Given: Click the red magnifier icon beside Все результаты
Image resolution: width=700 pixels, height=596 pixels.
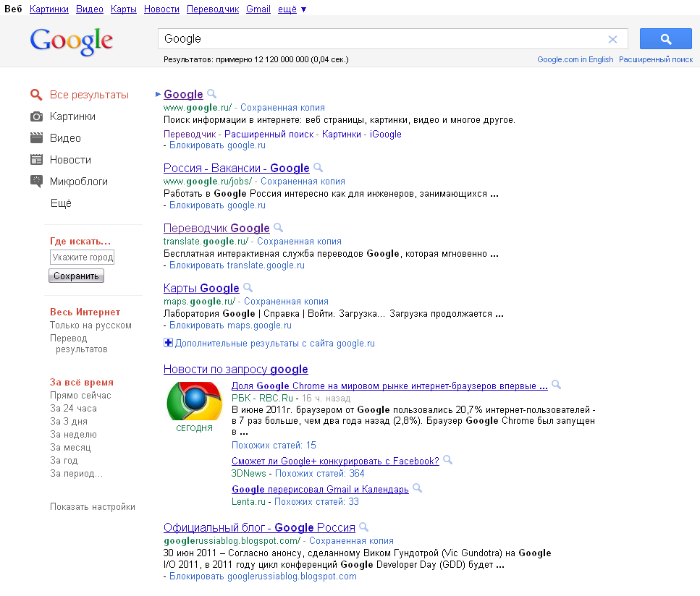Looking at the screenshot, I should click(36, 95).
